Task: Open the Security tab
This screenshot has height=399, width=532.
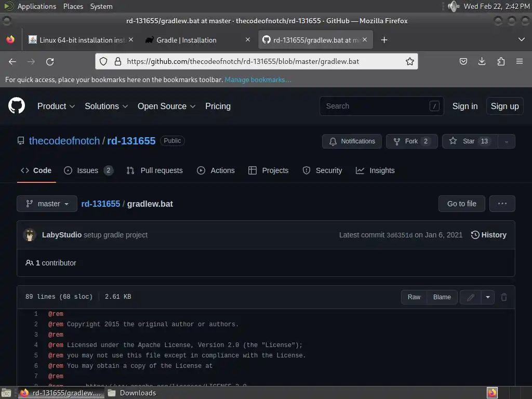Action: point(322,170)
